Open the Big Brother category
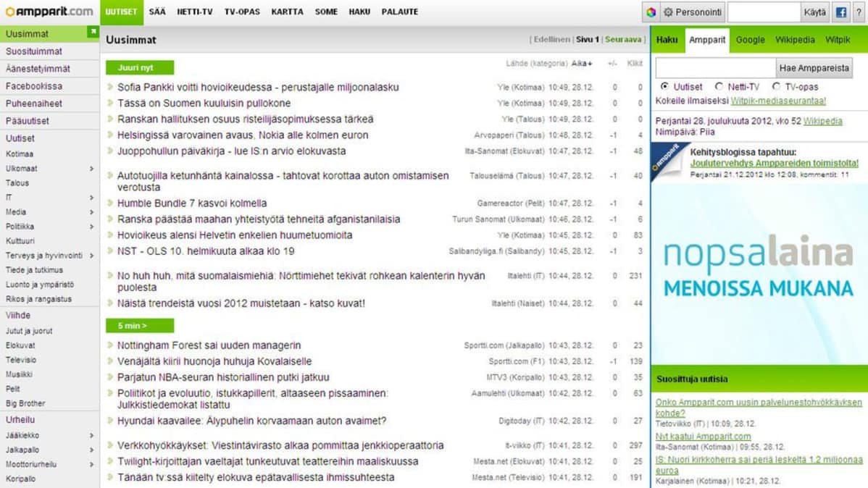The image size is (868, 488). (25, 404)
